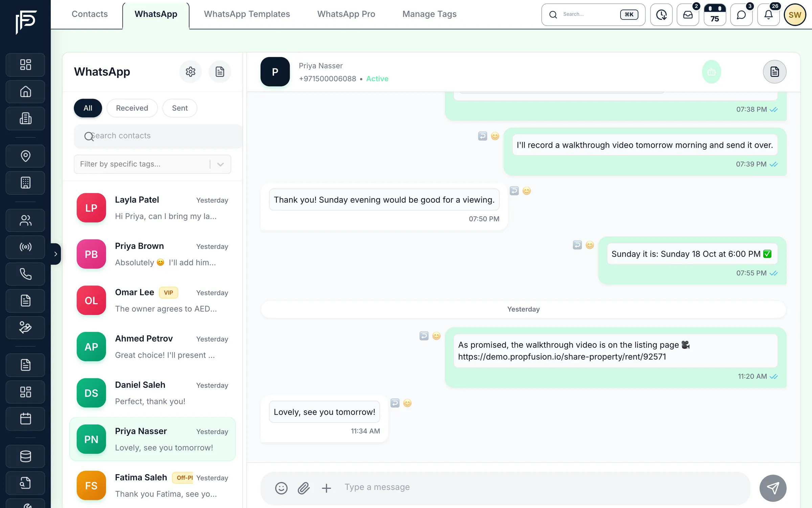The width and height of the screenshot is (812, 508).
Task: Select the Sent filter pill
Action: 180,108
